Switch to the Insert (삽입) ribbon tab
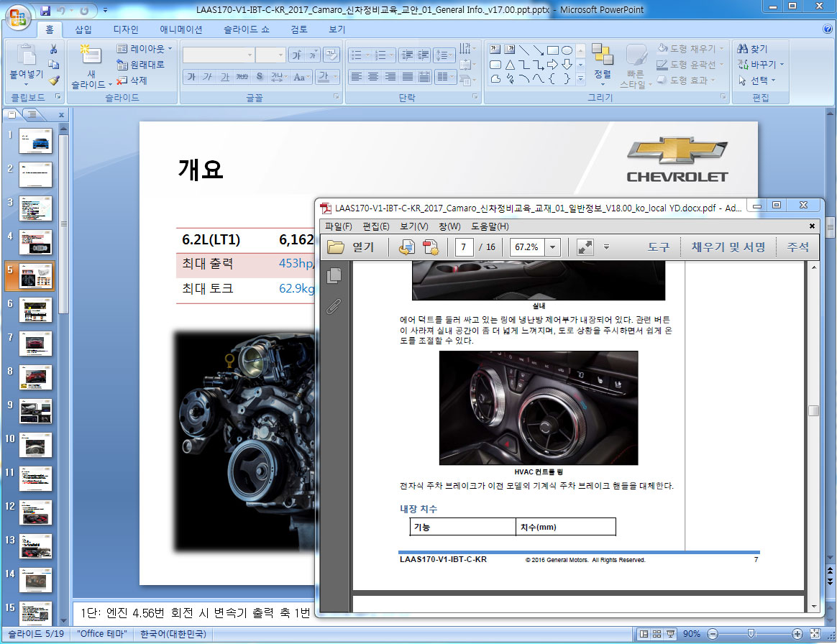This screenshot has width=837, height=644. point(83,29)
